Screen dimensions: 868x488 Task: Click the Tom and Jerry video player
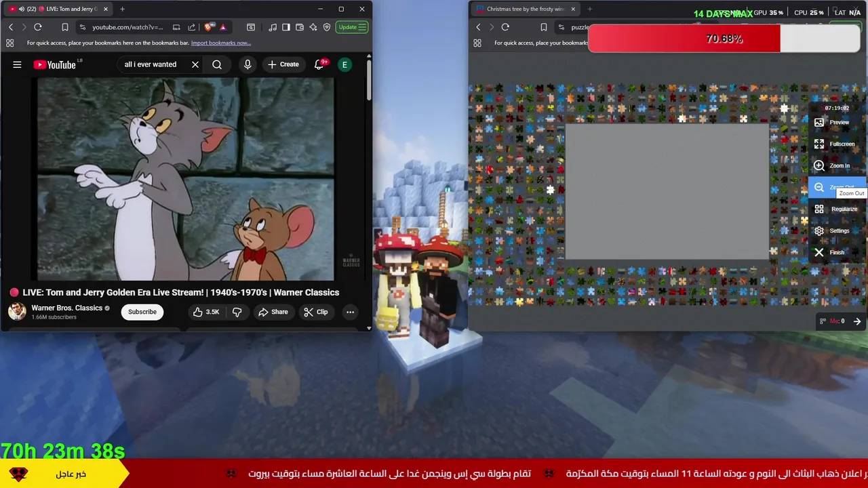click(185, 179)
